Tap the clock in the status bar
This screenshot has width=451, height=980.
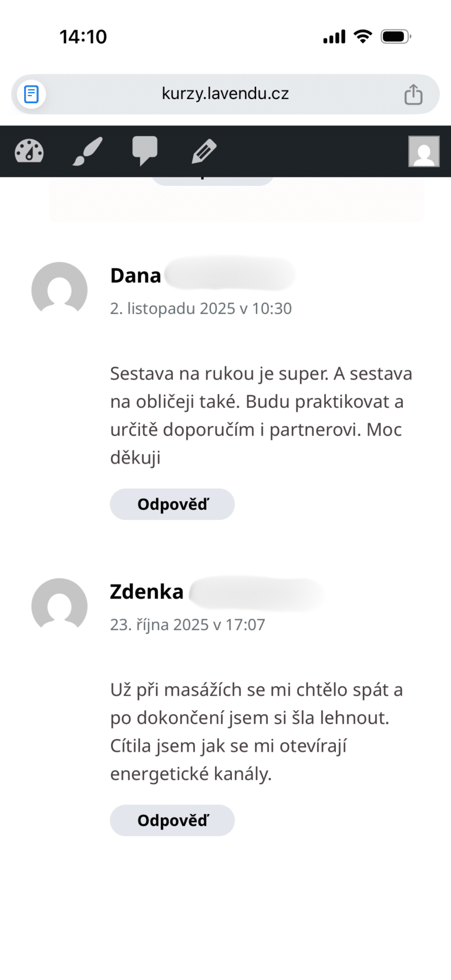[x=83, y=36]
